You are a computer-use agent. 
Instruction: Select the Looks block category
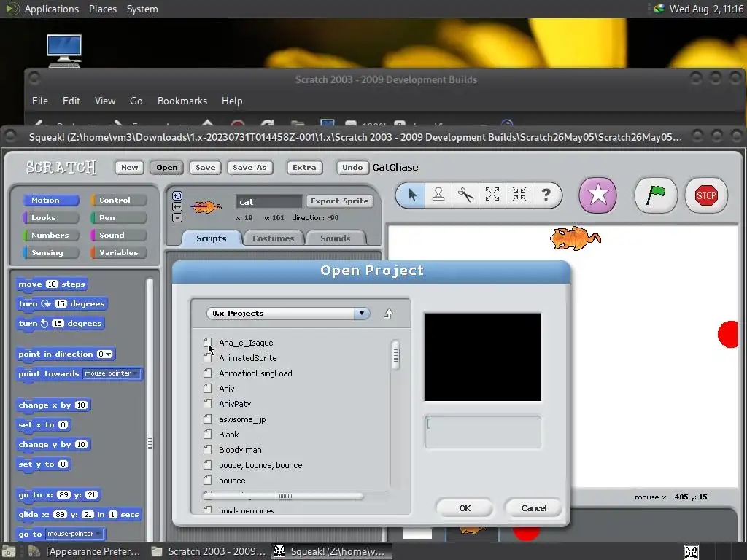[x=50, y=217]
